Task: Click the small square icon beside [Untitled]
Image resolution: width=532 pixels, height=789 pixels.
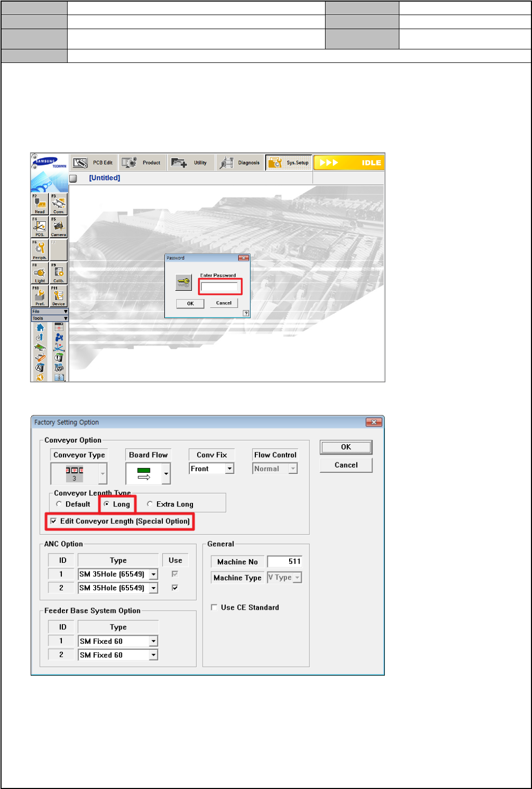Action: [x=73, y=178]
